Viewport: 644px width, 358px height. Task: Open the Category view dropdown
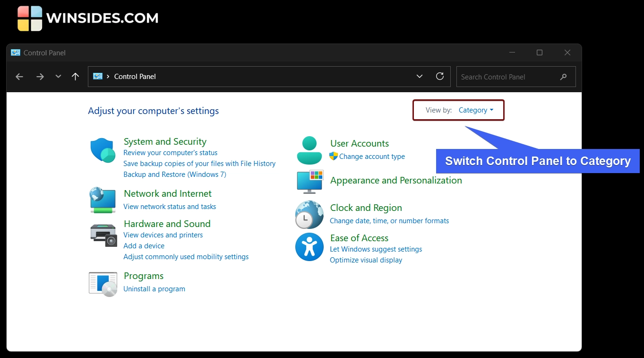click(476, 110)
